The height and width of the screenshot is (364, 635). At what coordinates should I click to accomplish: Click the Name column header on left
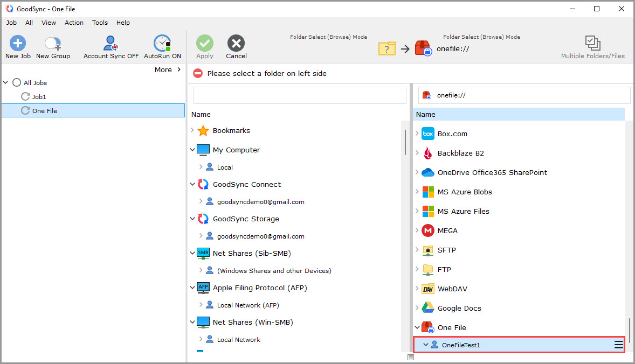click(x=201, y=115)
